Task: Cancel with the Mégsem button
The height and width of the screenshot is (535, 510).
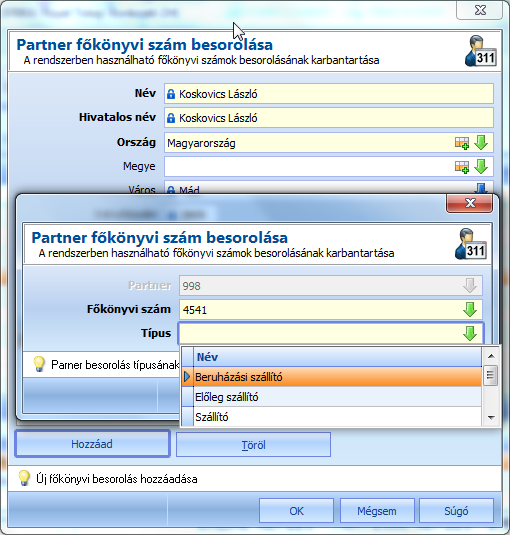Action: coord(377,511)
